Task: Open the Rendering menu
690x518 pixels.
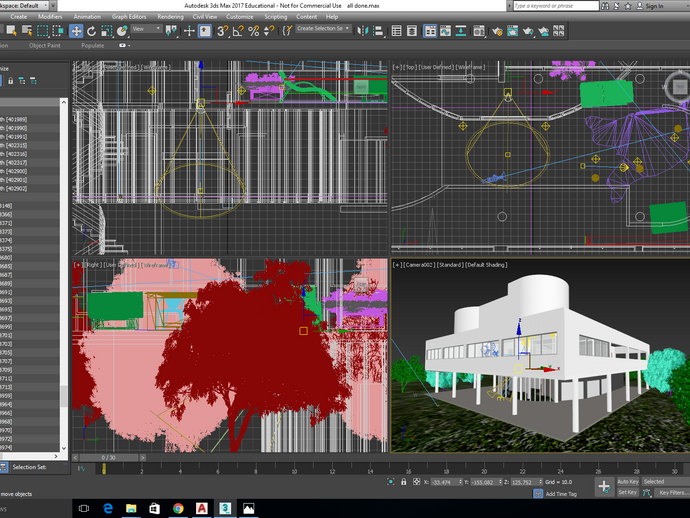Action: point(170,17)
